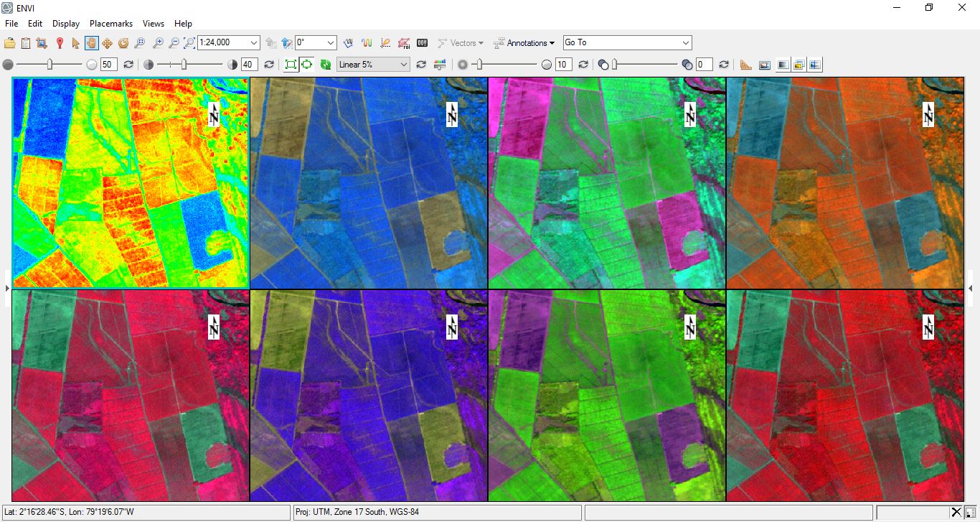The height and width of the screenshot is (522, 980).
Task: Activate the ROI drawing tool
Action: point(403,42)
